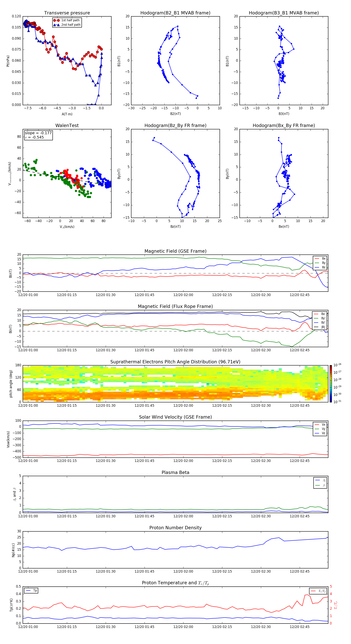The width and height of the screenshot is (351, 644).
Task: Select the "r = -0.545" annotation text
Action: pos(35,137)
